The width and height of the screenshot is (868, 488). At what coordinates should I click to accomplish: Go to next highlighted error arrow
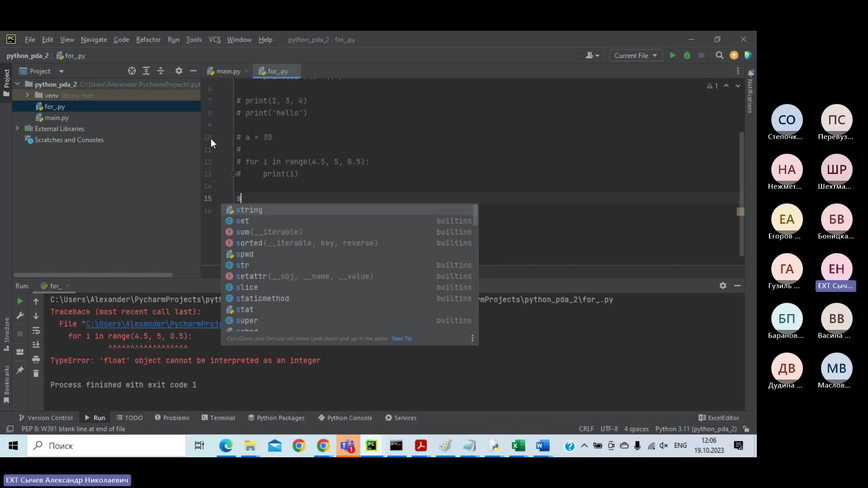[738, 85]
